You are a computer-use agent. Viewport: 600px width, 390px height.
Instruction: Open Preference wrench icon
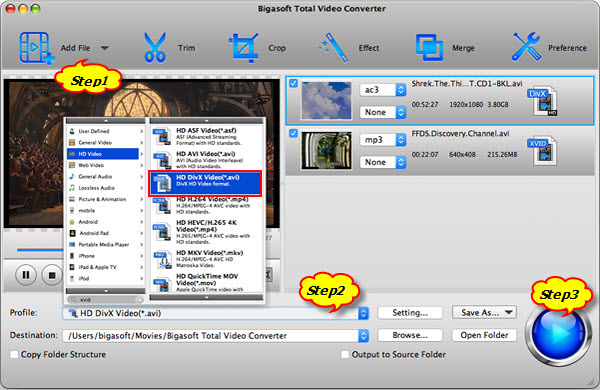[x=527, y=47]
